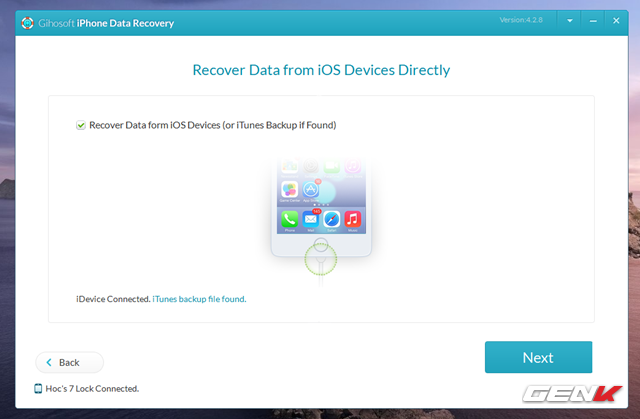640x419 pixels.
Task: Click the Mail app icon with badge
Action: coord(310,218)
